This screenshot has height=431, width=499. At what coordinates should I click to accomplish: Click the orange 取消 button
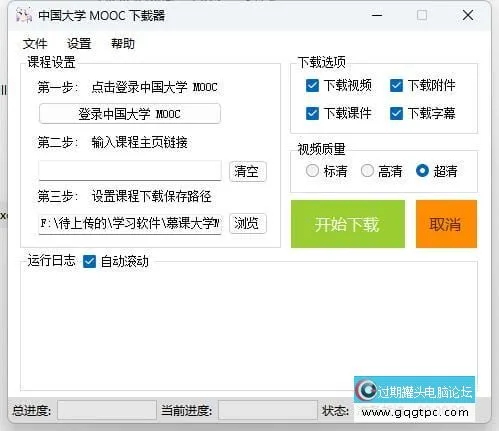pyautogui.click(x=446, y=224)
